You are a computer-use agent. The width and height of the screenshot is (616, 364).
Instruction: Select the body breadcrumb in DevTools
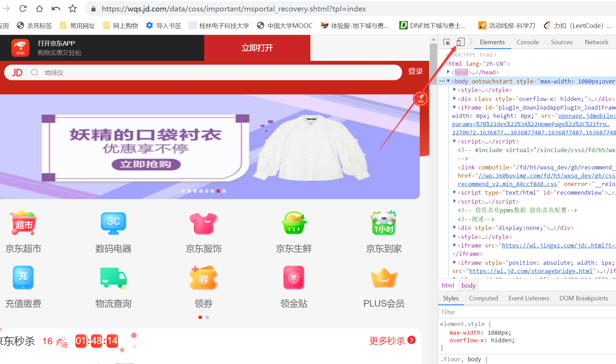point(468,285)
